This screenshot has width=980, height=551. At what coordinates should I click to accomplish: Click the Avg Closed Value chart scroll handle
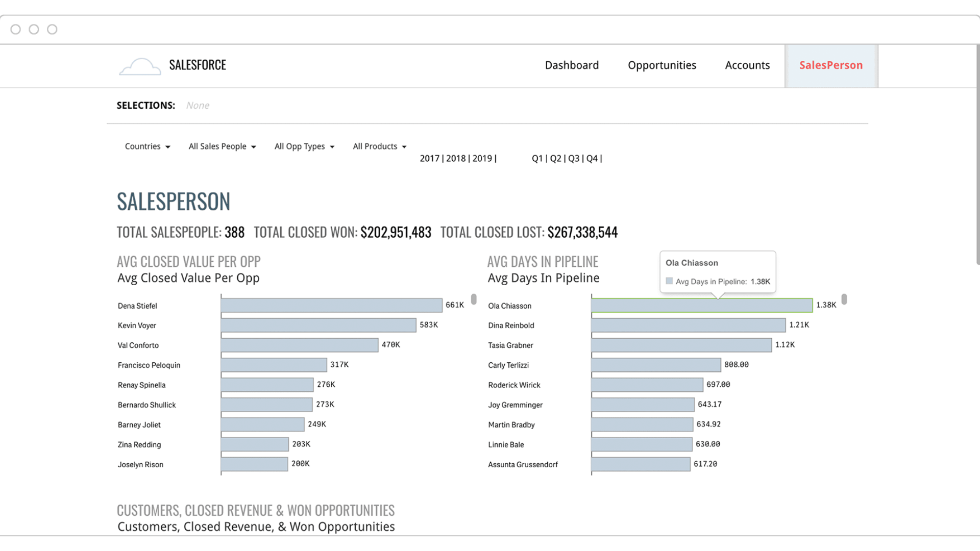click(x=474, y=299)
